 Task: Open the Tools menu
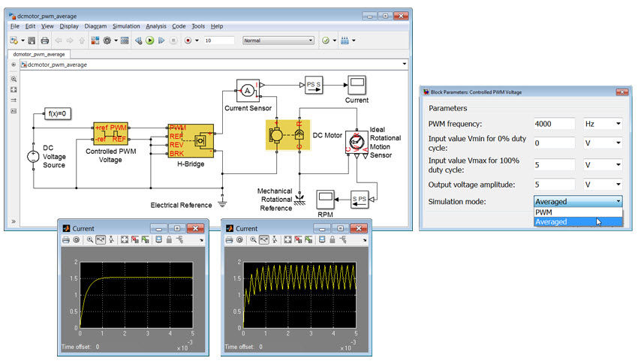(198, 26)
